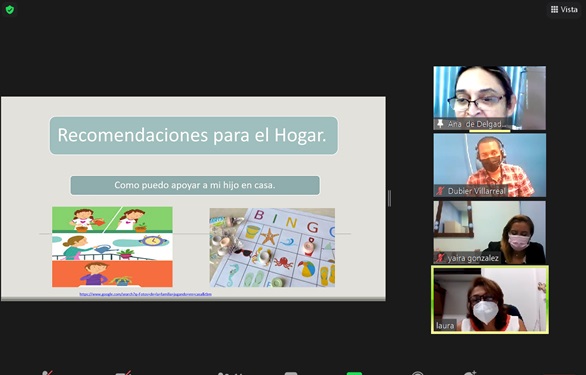
Task: Select the Ana de Delgad video tile
Action: pyautogui.click(x=490, y=98)
